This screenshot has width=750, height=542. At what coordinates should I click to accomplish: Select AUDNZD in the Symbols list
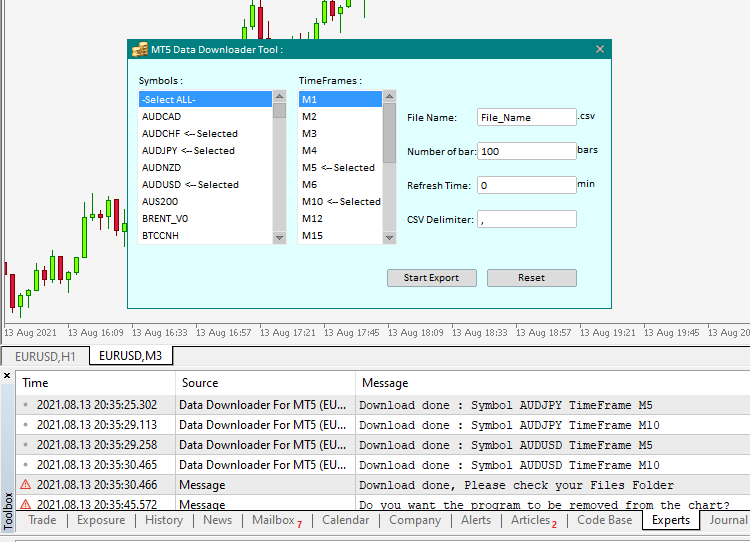tap(205, 167)
